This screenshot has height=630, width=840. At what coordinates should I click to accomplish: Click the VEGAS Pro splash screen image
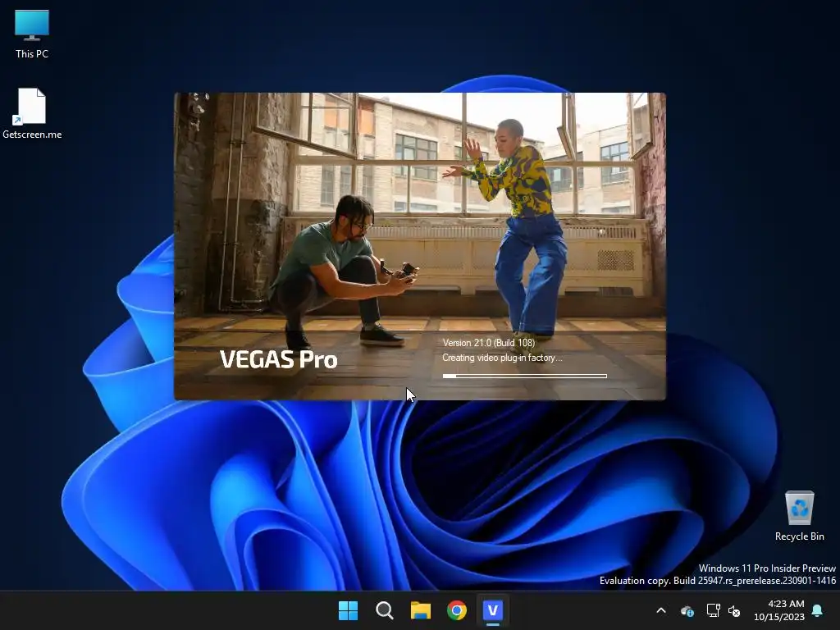(420, 246)
